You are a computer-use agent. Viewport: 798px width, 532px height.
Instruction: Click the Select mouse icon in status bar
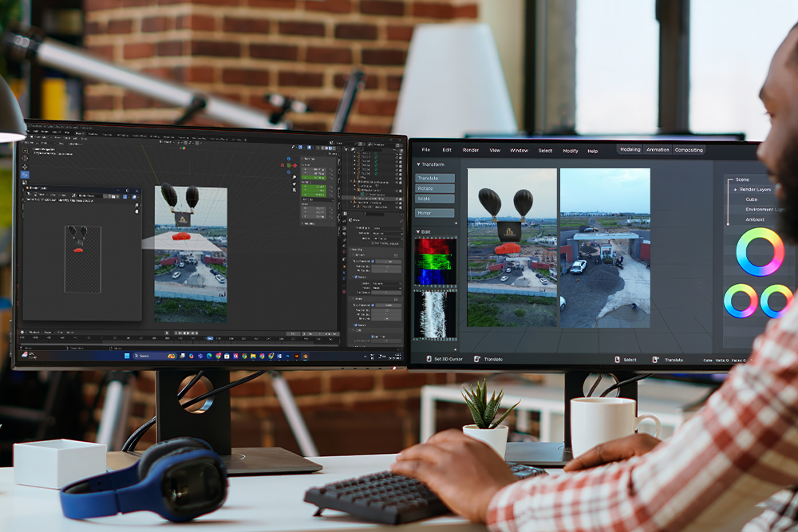click(617, 360)
